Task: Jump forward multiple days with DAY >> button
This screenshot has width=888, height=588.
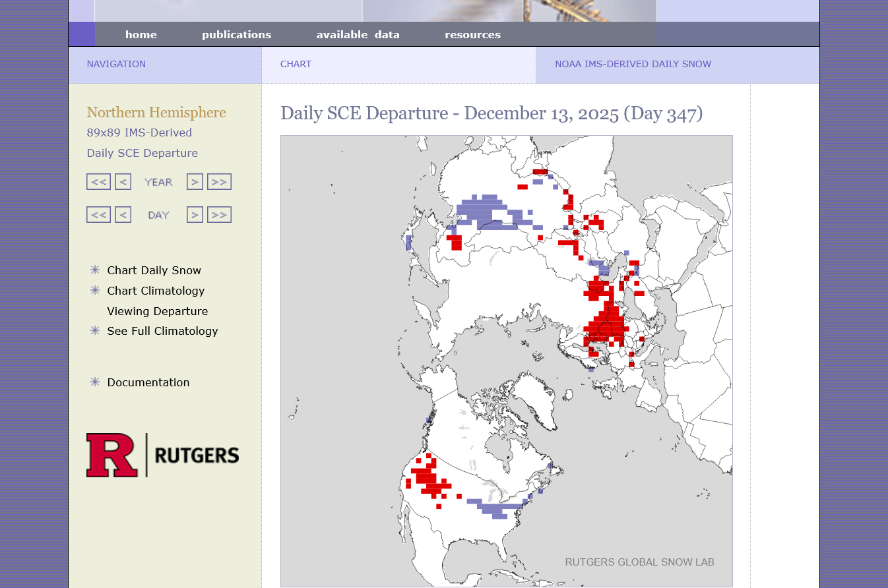Action: (219, 215)
